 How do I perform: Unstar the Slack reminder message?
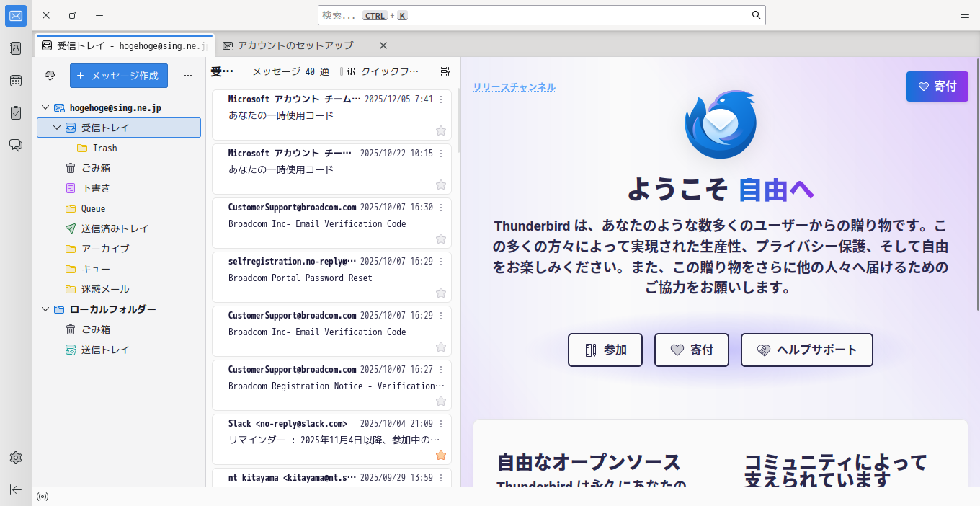[x=441, y=455]
